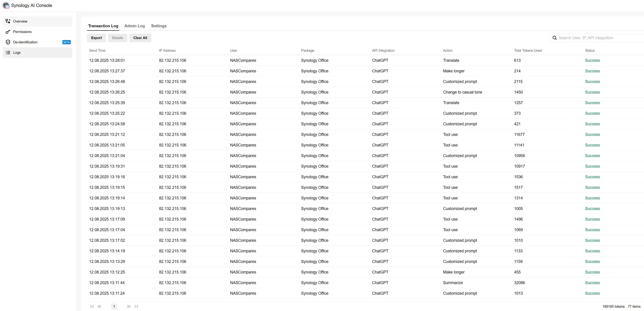
Task: Click the Make longer action at 13:12:25
Action: [454, 272]
